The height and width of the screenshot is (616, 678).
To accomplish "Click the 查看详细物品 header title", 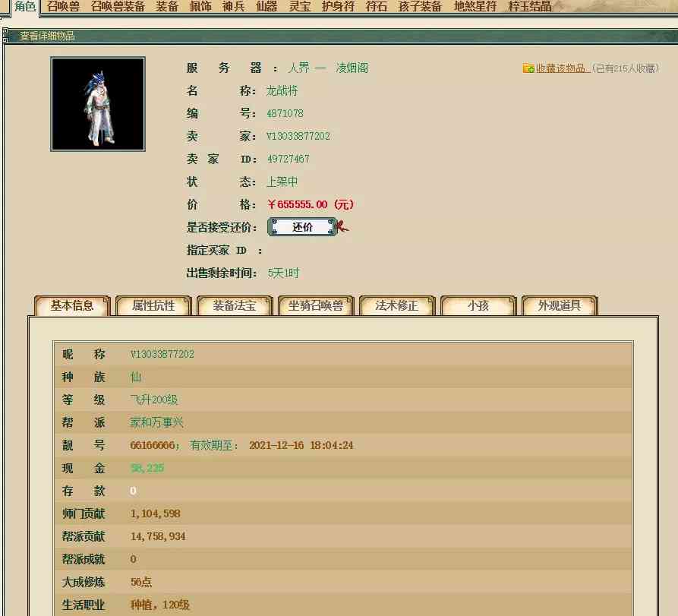I will 48,36.
